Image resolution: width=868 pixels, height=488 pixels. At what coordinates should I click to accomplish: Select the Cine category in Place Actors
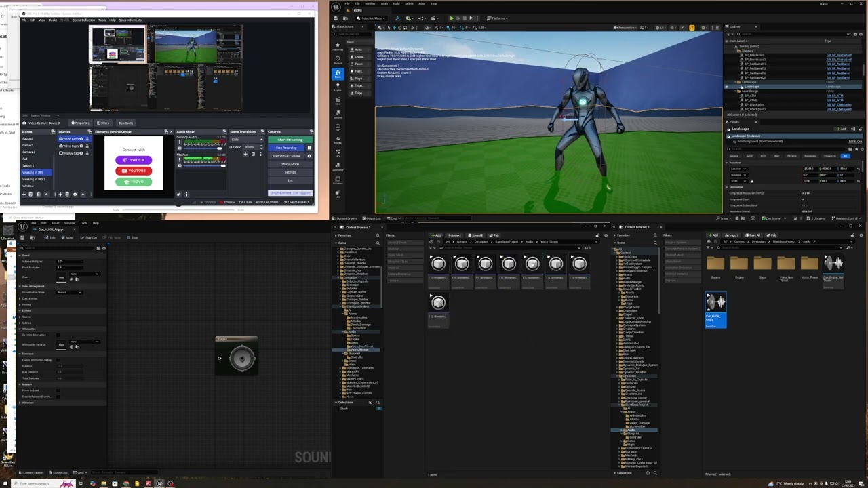pos(338,102)
